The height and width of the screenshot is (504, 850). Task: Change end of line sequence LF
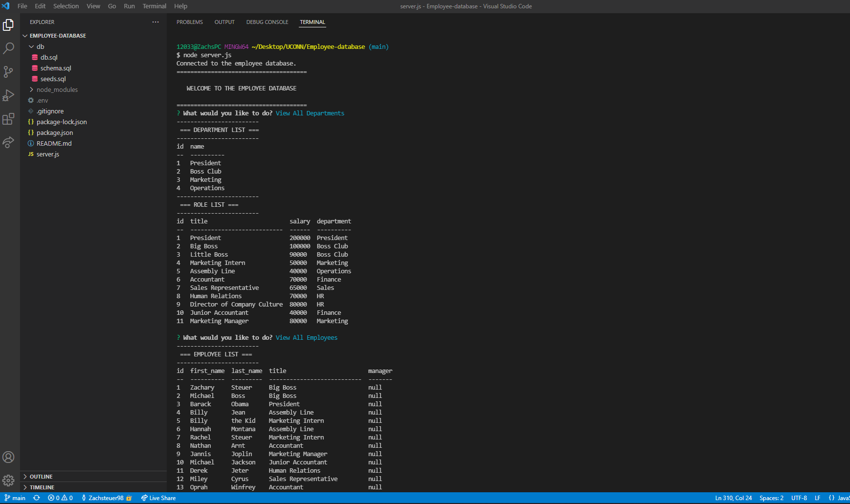[x=818, y=498]
